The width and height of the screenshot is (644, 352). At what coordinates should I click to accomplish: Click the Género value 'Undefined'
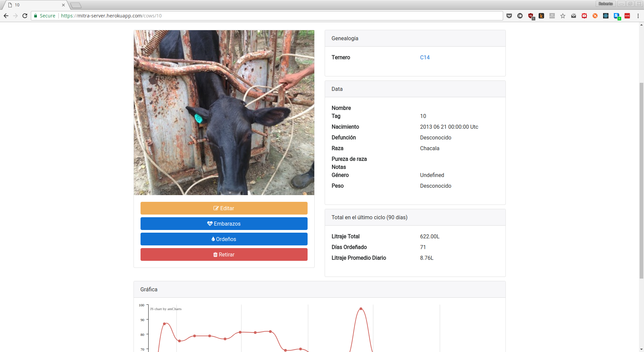coord(432,175)
